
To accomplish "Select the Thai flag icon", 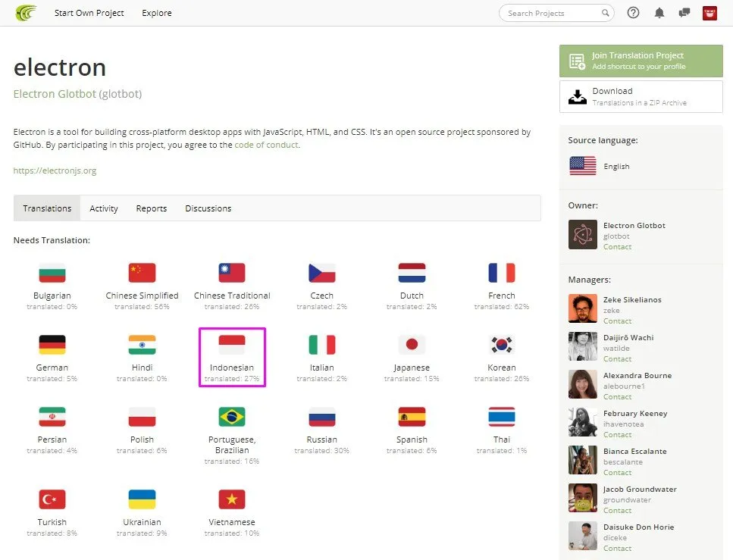I will pyautogui.click(x=502, y=417).
